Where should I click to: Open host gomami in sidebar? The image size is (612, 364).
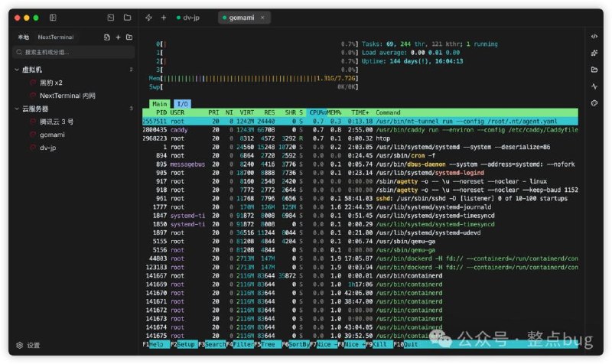click(52, 135)
